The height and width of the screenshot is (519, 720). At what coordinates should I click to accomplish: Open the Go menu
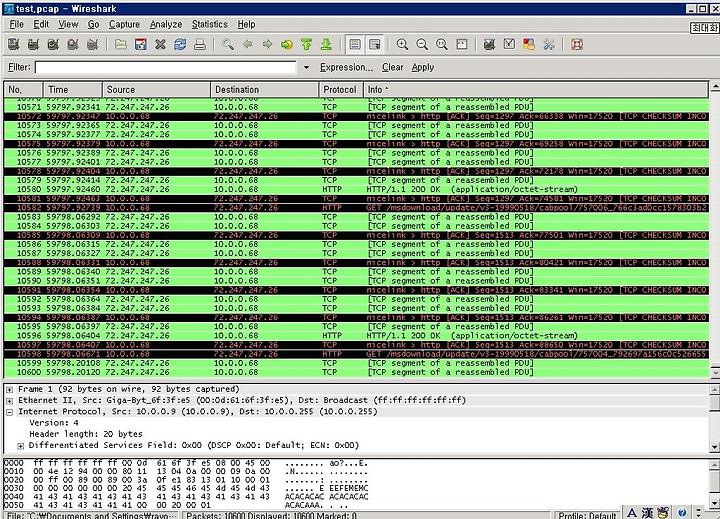pos(93,24)
